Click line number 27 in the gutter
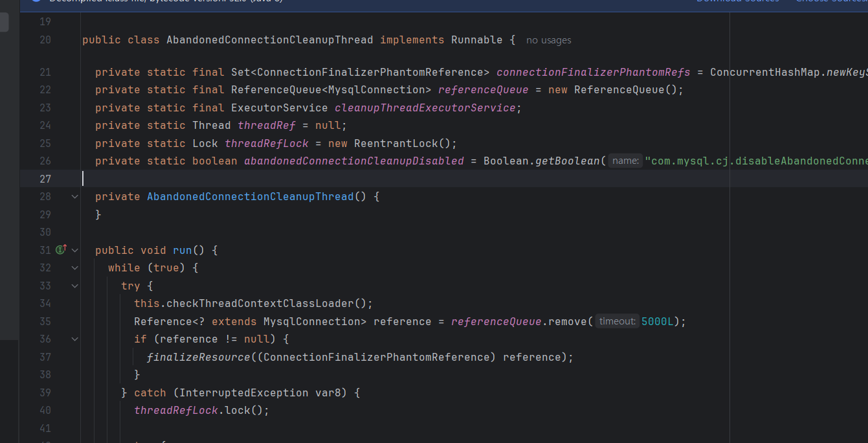868x443 pixels. (x=45, y=179)
